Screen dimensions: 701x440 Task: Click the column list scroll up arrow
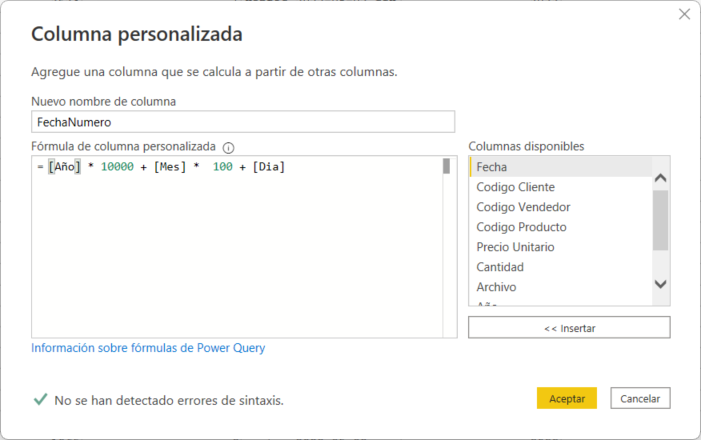click(660, 178)
